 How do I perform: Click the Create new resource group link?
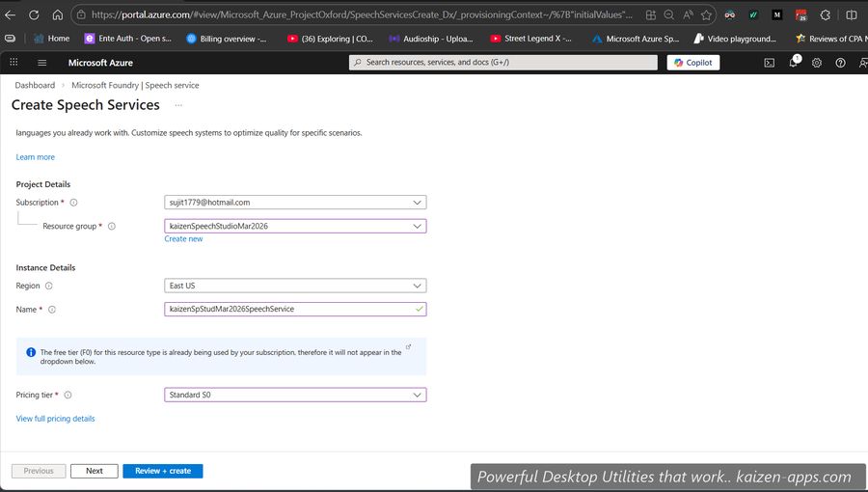click(x=183, y=239)
